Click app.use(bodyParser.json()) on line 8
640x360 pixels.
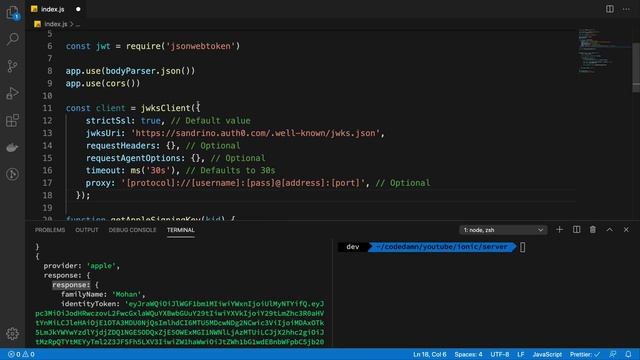click(x=131, y=71)
